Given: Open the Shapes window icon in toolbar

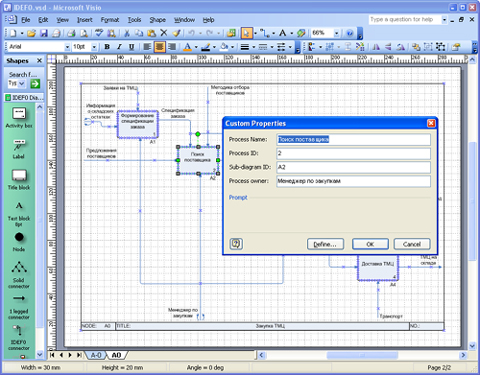Looking at the screenshot, I should coord(231,33).
